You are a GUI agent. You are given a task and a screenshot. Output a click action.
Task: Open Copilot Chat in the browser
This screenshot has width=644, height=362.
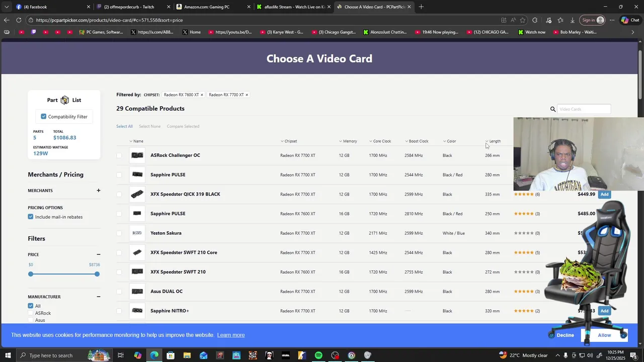click(x=630, y=20)
